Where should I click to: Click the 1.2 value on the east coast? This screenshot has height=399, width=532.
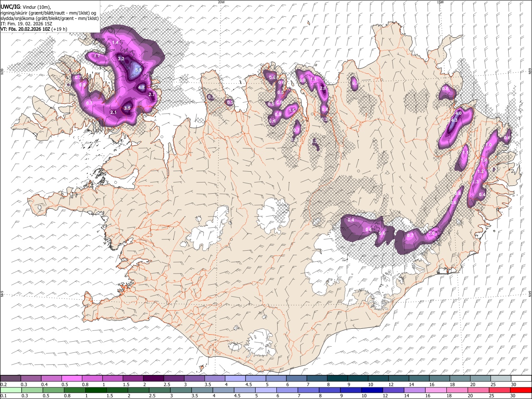tap(481, 171)
